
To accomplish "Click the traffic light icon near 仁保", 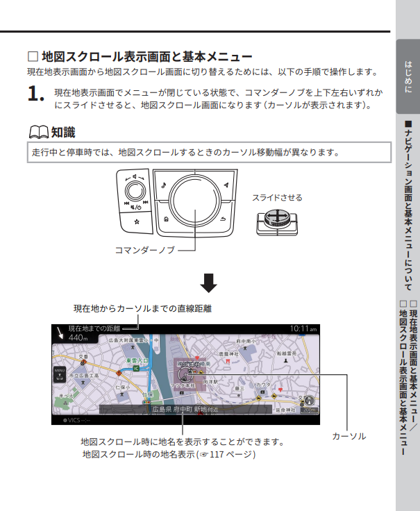I will (146, 403).
